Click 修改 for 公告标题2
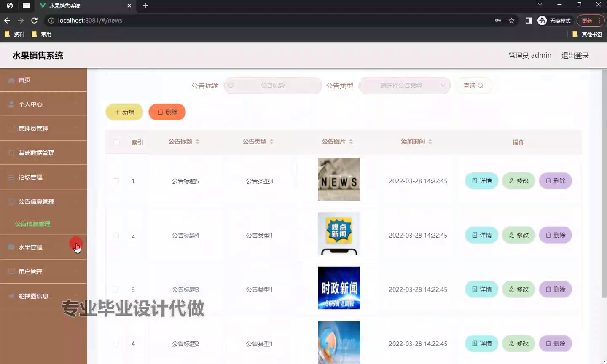This screenshot has height=364, width=607. pos(518,344)
